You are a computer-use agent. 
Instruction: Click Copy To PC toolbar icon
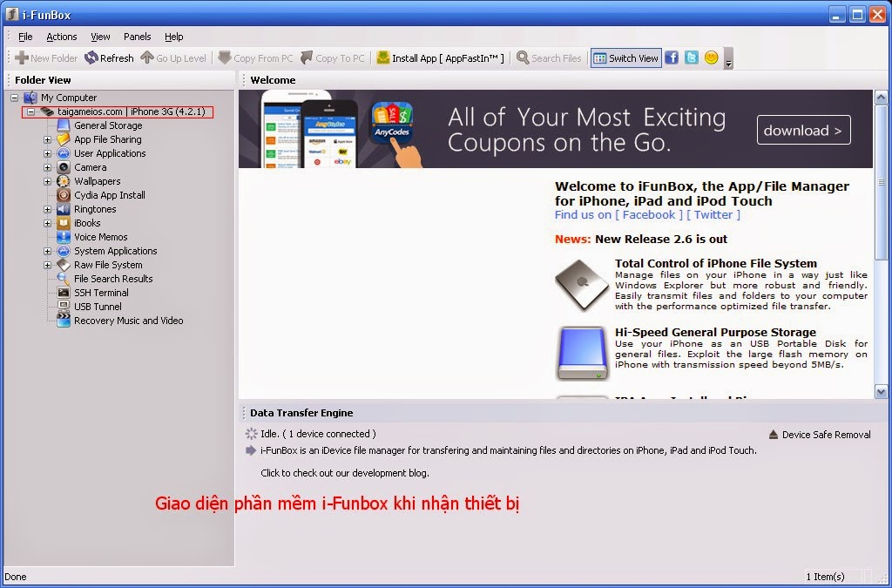[x=307, y=57]
